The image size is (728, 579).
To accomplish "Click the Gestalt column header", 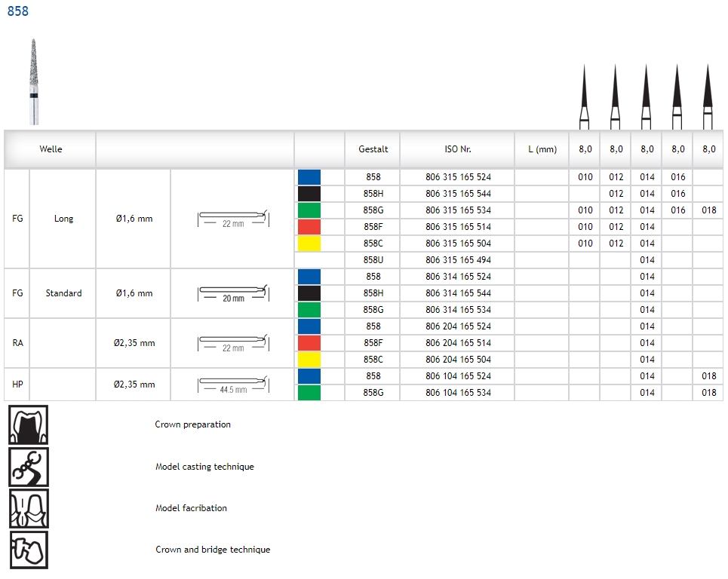I will (x=372, y=149).
